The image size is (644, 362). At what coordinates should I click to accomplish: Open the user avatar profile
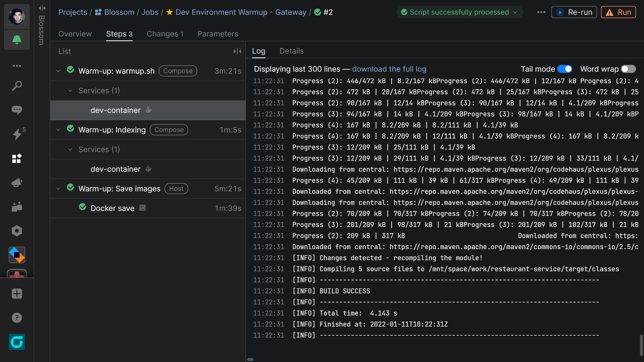pos(17,17)
